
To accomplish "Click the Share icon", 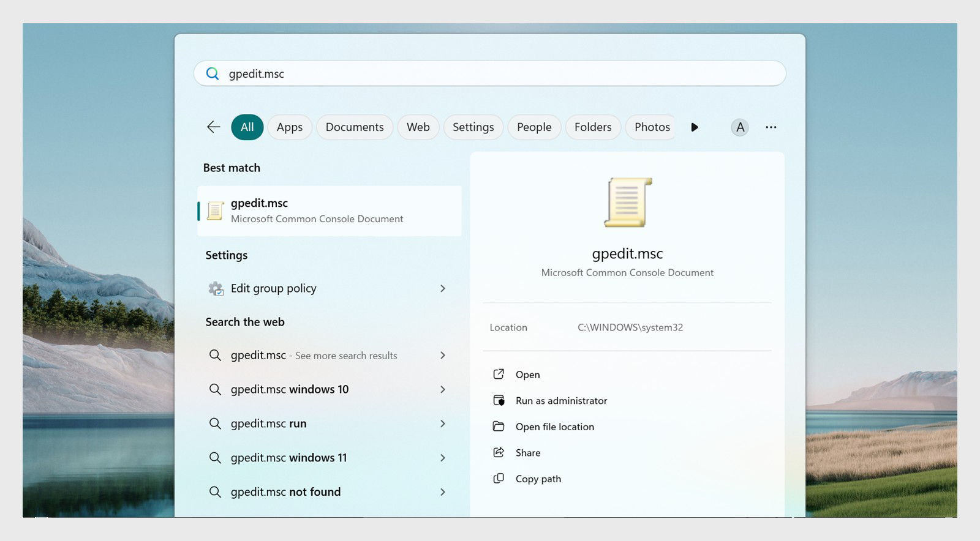I will click(499, 452).
